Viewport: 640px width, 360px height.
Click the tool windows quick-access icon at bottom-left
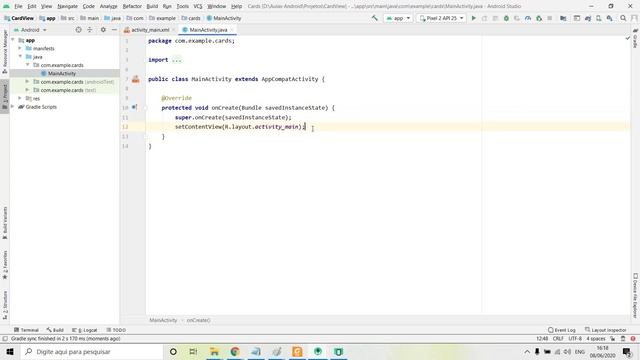(5, 338)
